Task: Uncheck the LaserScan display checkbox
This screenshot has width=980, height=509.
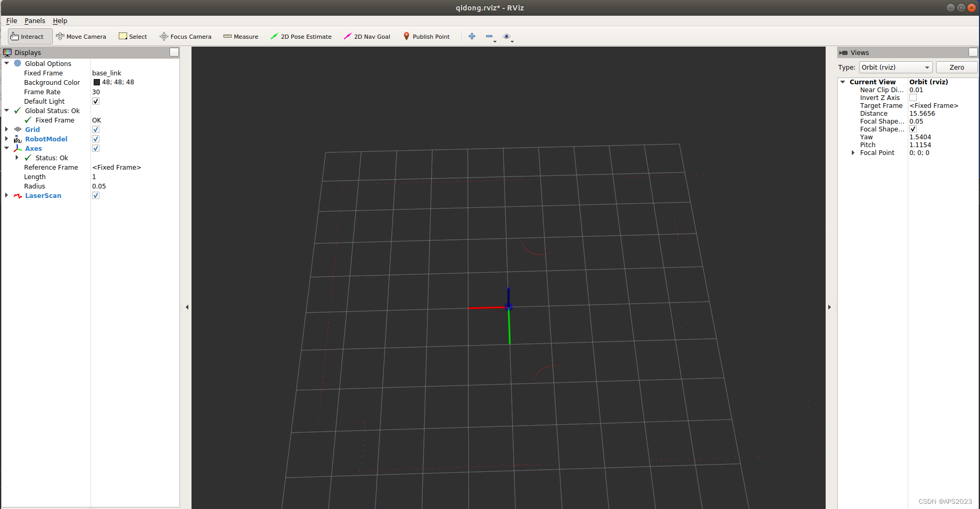Action: click(x=96, y=195)
